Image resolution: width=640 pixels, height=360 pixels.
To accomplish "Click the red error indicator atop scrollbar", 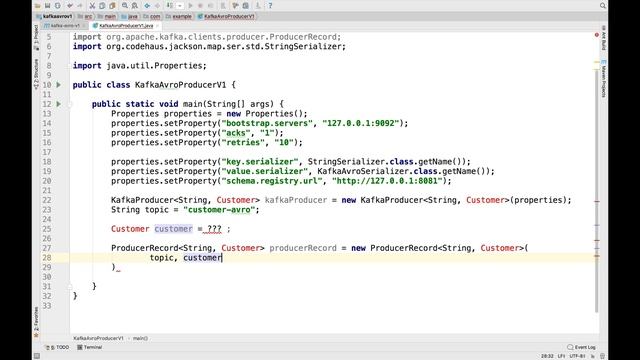I will click(596, 35).
